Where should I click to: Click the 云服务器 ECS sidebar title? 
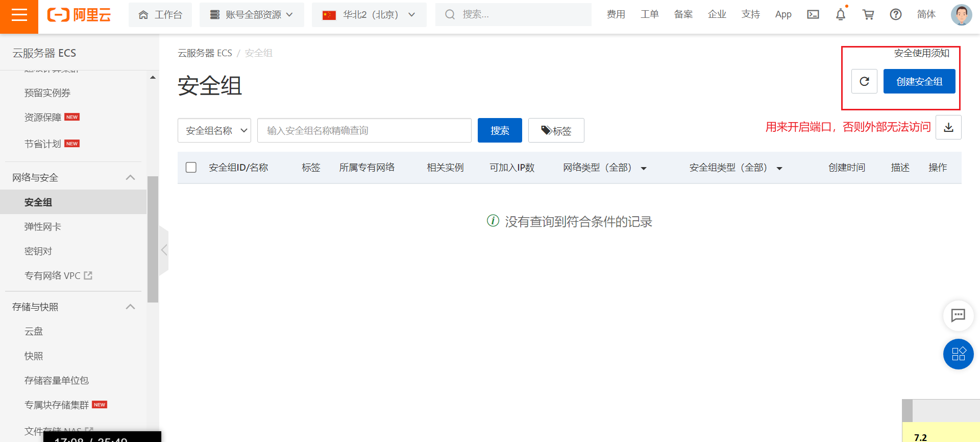pyautogui.click(x=44, y=53)
